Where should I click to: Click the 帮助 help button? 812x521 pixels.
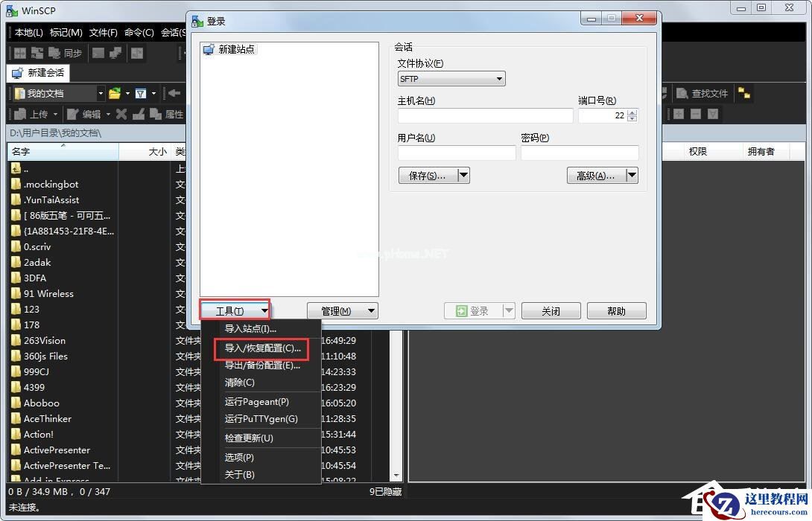pos(616,310)
